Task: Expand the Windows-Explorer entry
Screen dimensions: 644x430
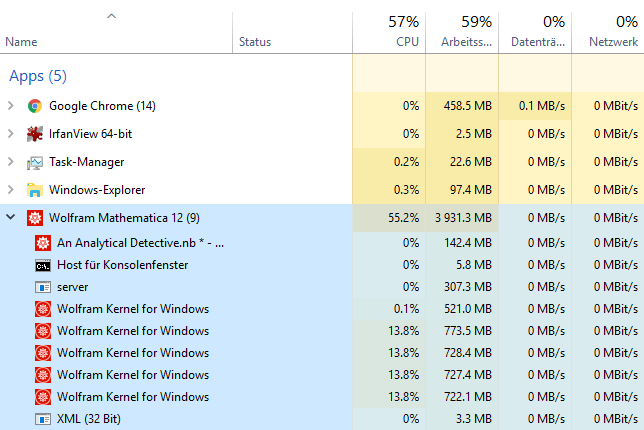Action: click(11, 190)
